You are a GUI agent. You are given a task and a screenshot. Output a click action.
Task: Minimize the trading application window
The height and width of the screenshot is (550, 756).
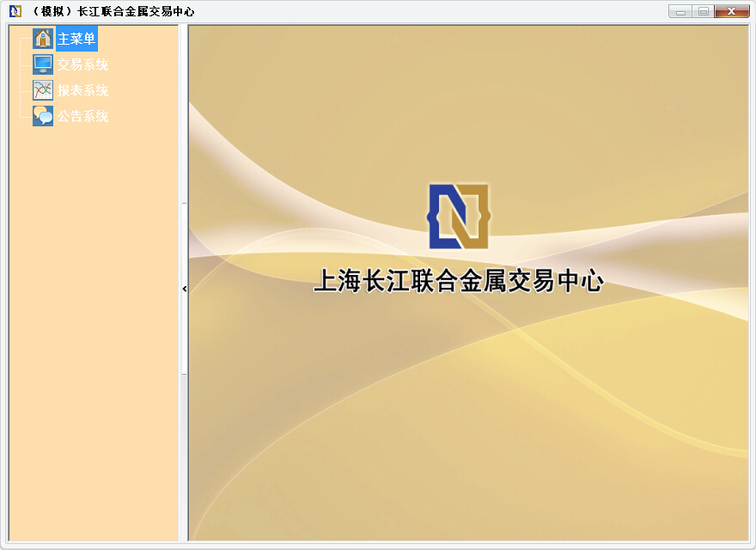click(681, 11)
